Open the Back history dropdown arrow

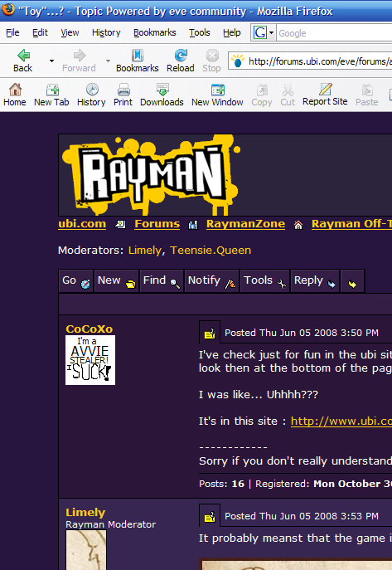pos(51,61)
